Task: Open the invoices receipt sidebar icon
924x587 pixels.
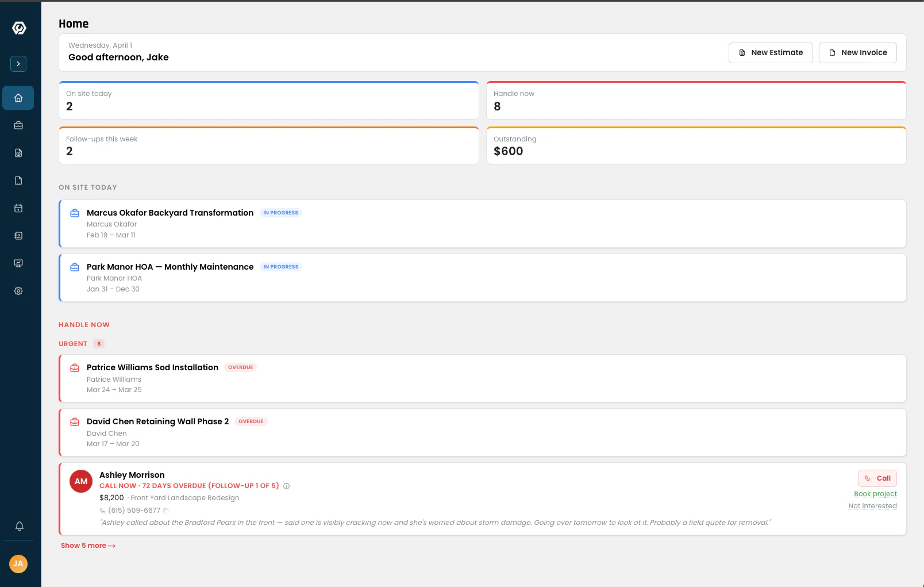Action: tap(18, 181)
